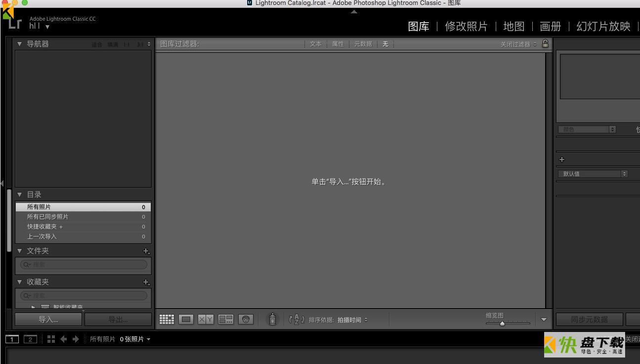Click the folders search field
This screenshot has width=640, height=364.
tap(84, 265)
